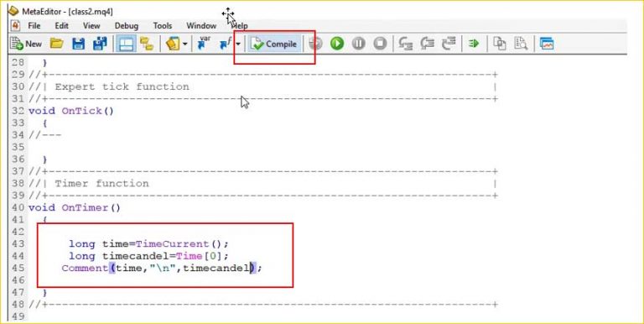Open the Tools menu

tap(162, 25)
